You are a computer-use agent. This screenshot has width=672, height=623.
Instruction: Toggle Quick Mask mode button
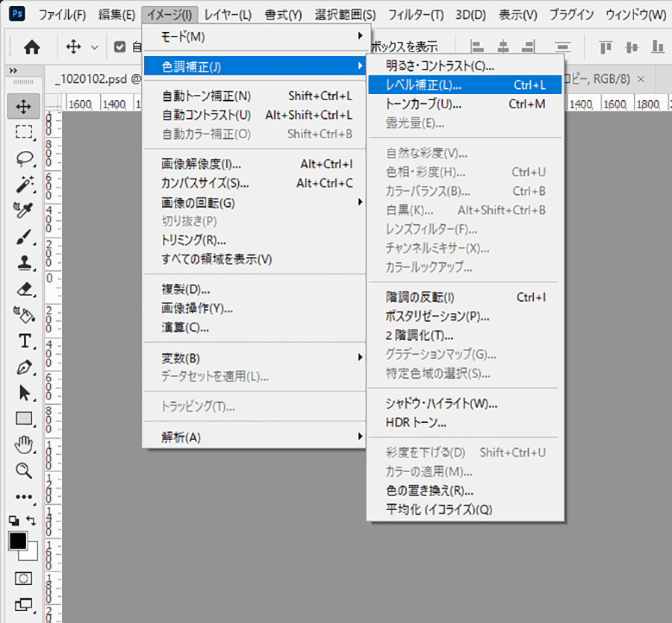[24, 578]
